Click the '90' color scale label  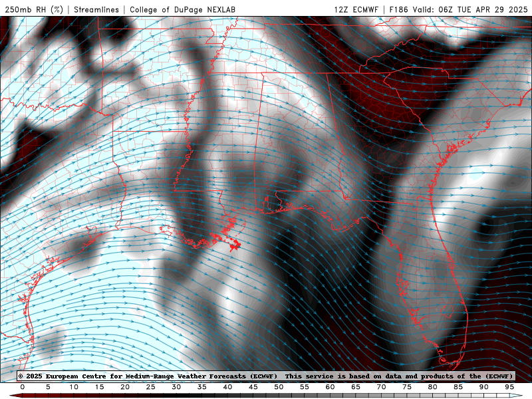(484, 387)
